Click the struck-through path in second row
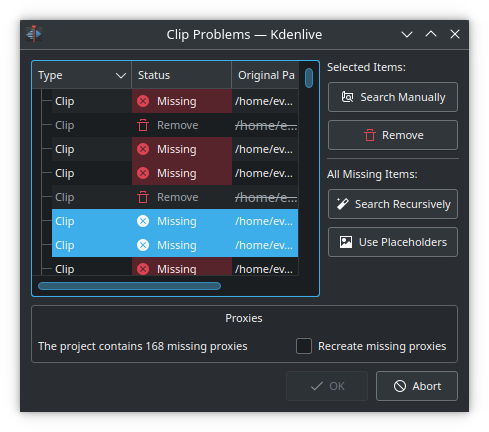This screenshot has width=489, height=432. click(266, 125)
